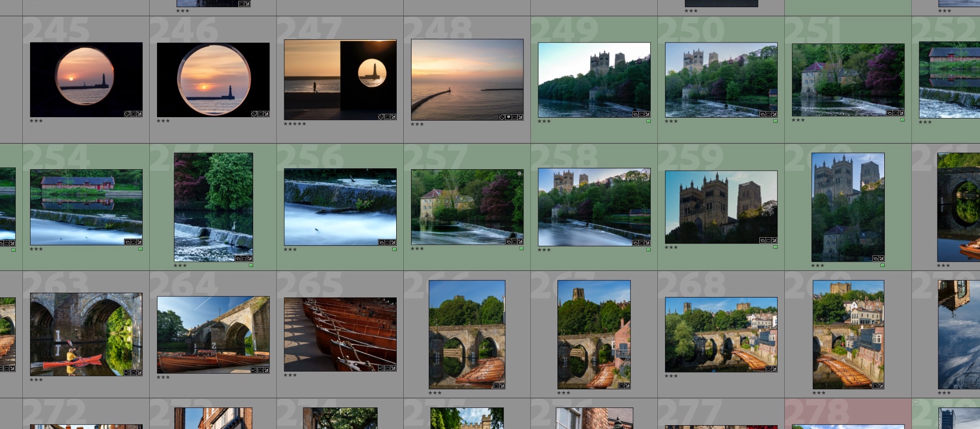Select the wooden rowing boats thumbnail 265
This screenshot has width=980, height=429.
point(340,334)
